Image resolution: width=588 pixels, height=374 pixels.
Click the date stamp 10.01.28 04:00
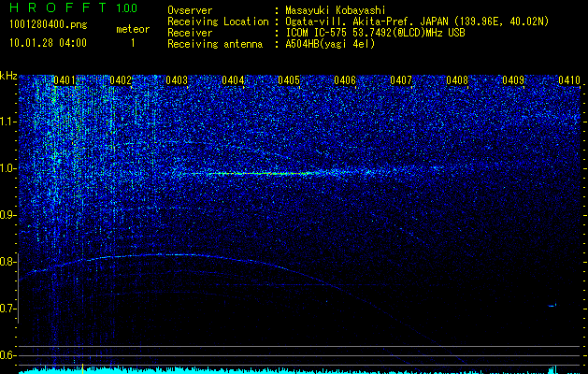(x=48, y=43)
